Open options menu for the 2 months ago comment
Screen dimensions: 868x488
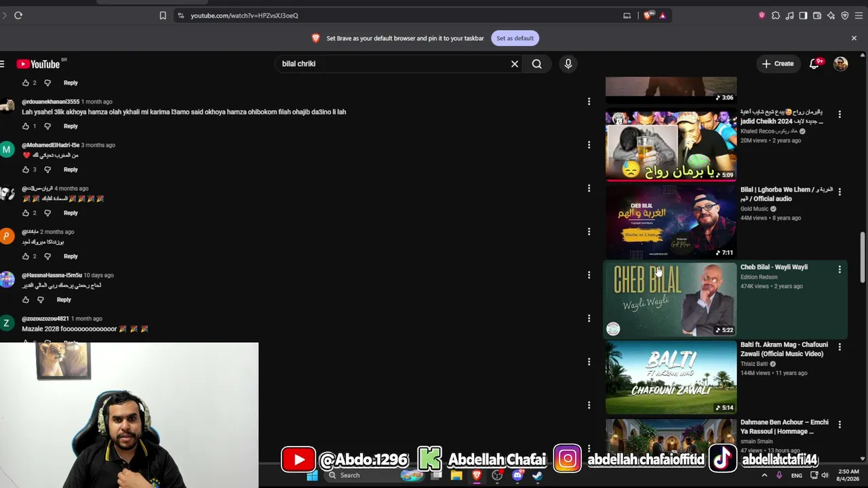coord(589,232)
